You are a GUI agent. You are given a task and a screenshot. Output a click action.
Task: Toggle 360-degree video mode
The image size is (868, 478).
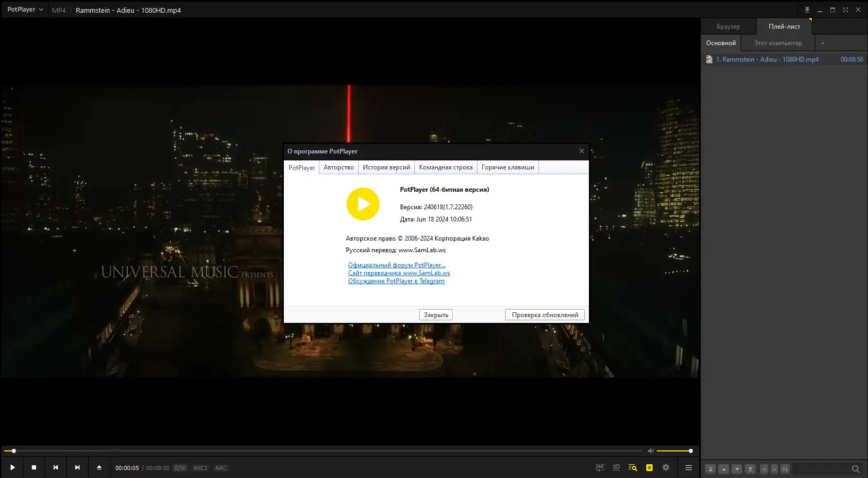(600, 467)
